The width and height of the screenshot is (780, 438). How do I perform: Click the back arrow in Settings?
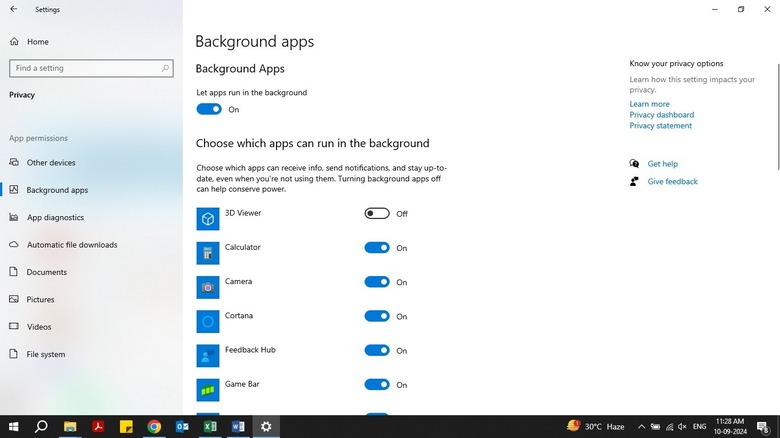pos(14,9)
